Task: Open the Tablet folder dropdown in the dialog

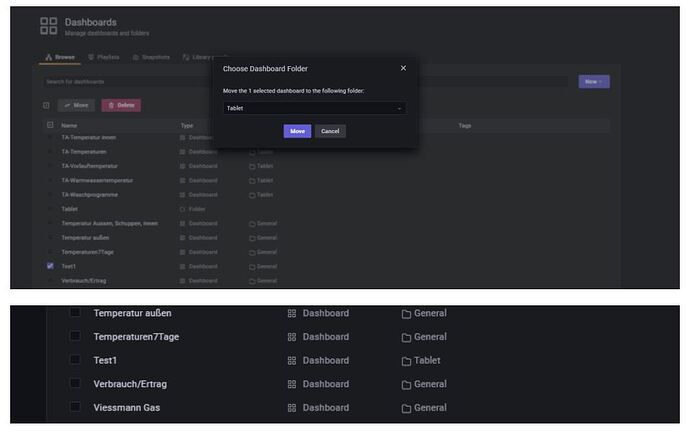Action: click(314, 108)
